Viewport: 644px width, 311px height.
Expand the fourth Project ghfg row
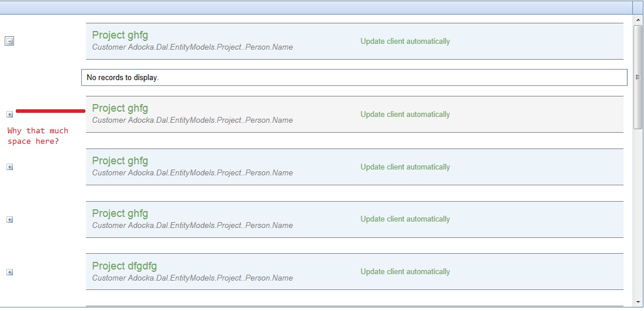(10, 219)
